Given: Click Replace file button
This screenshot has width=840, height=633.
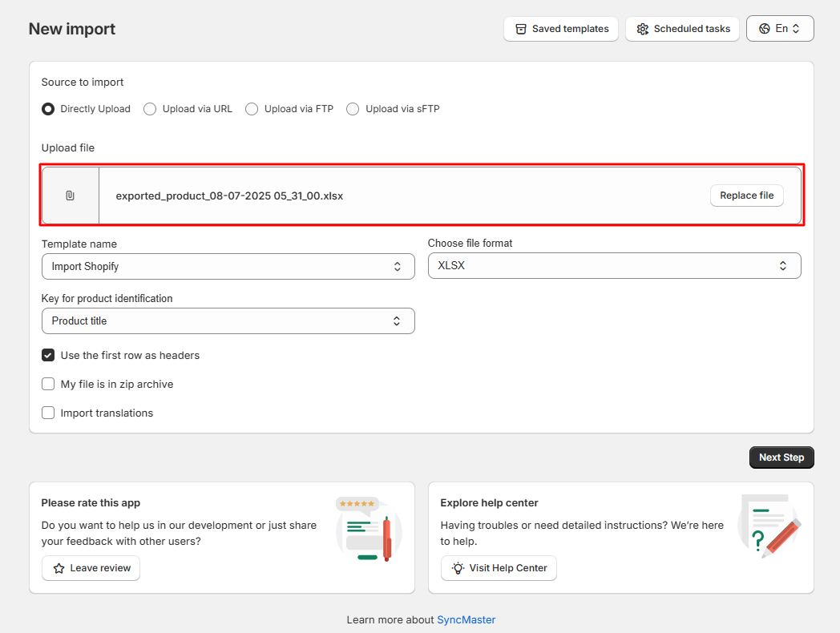Looking at the screenshot, I should click(x=747, y=196).
